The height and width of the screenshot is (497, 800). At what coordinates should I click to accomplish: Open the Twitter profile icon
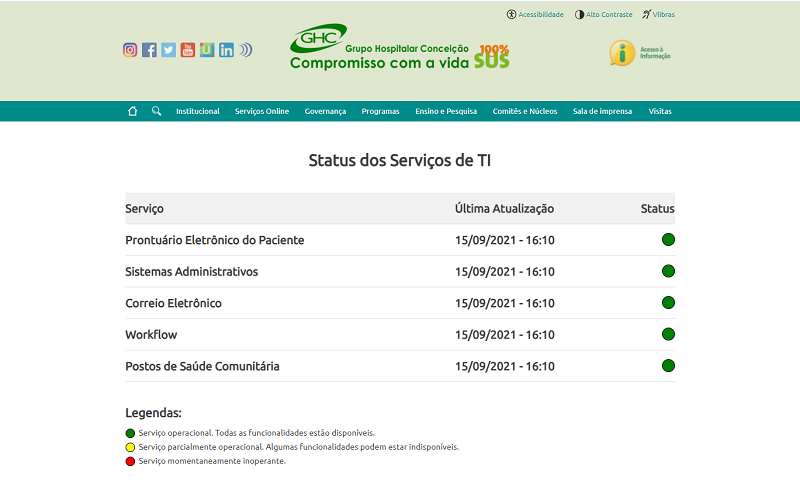pyautogui.click(x=168, y=50)
